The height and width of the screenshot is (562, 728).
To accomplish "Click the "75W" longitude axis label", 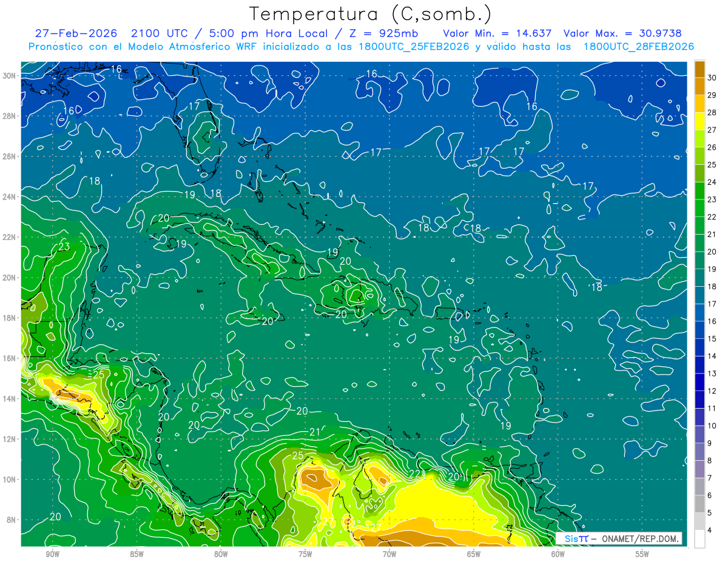I will [305, 554].
